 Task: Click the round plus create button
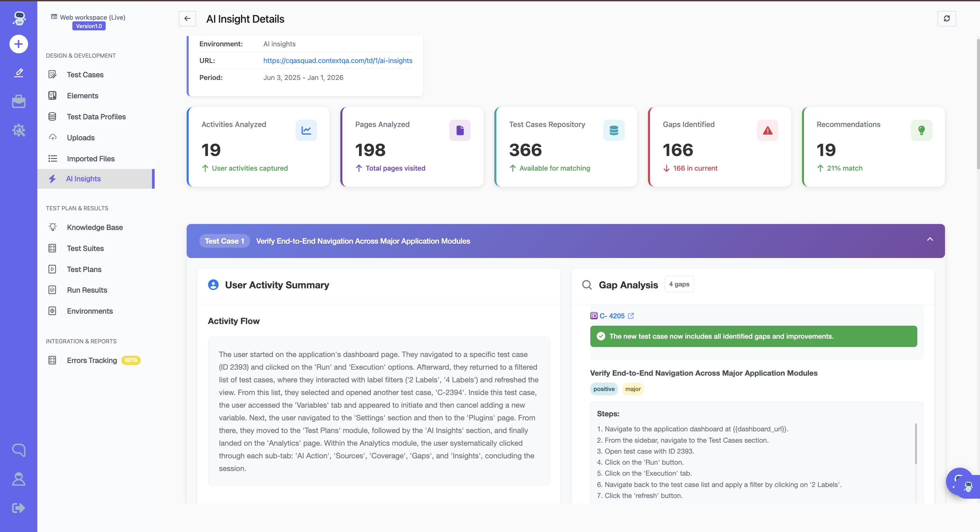[19, 44]
